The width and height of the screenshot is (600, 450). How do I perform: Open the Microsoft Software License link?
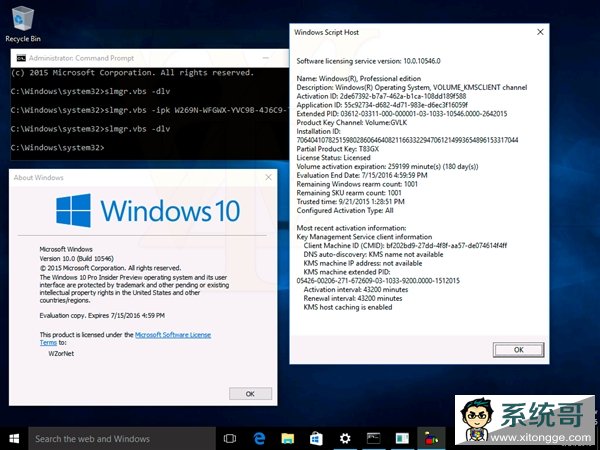[173, 335]
